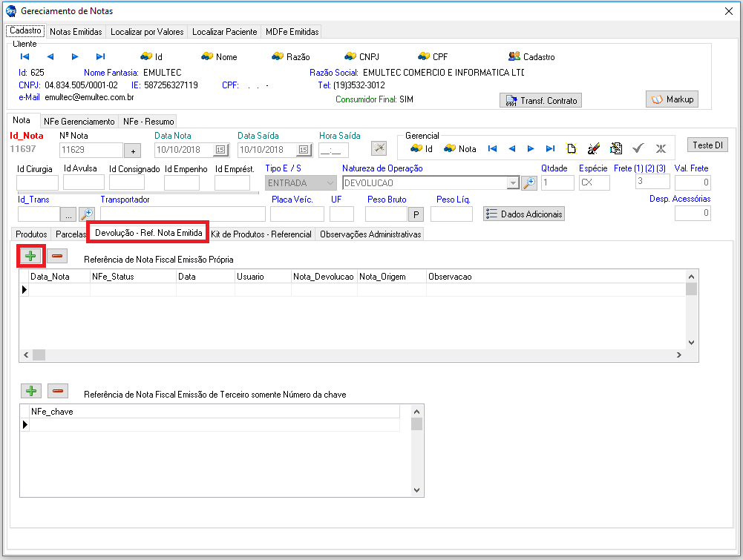Open client Cadastro icon
743x560 pixels.
[531, 56]
